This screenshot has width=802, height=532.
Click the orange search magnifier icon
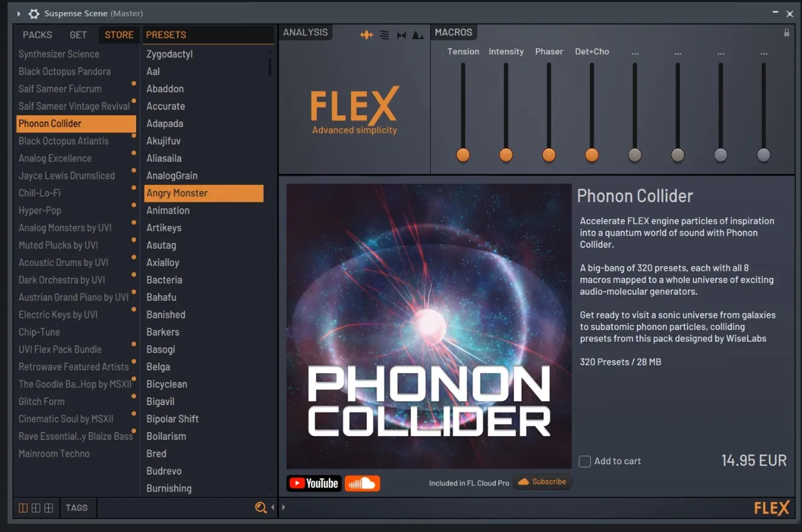click(x=261, y=508)
